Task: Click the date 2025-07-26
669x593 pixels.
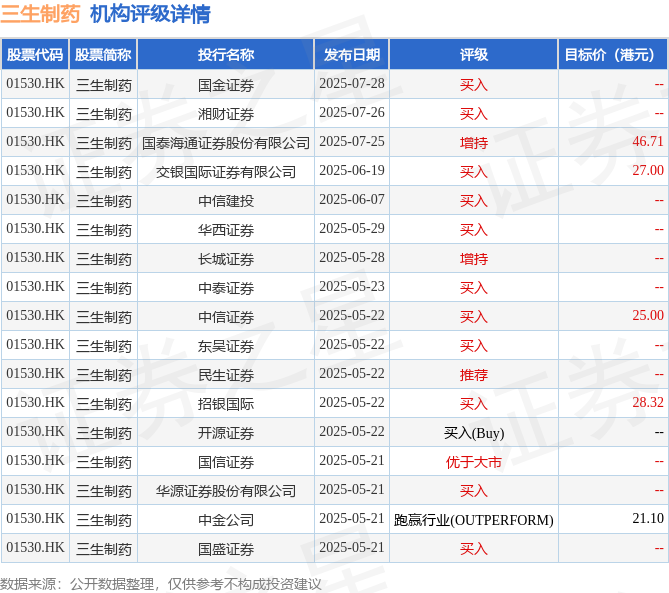Action: coord(352,113)
